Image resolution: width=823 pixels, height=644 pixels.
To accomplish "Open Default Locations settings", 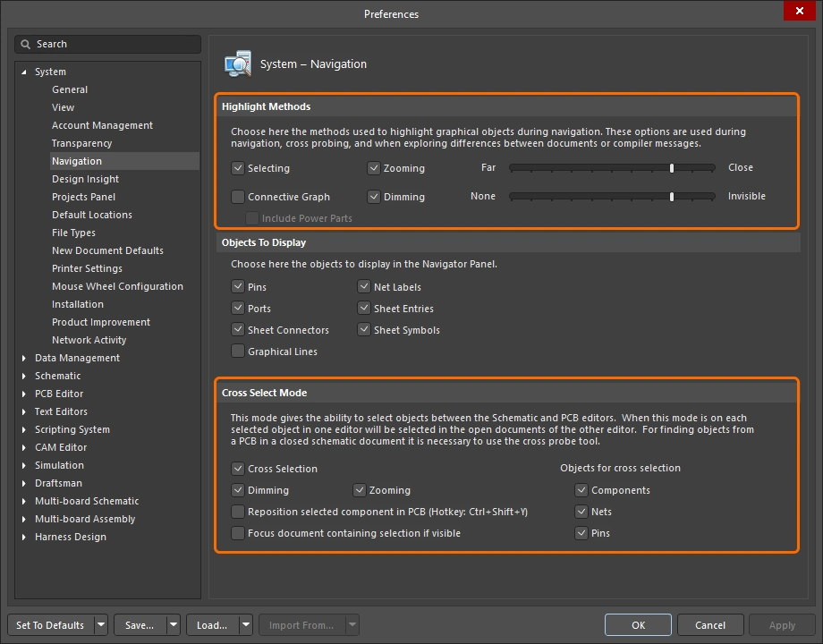I will pyautogui.click(x=92, y=215).
